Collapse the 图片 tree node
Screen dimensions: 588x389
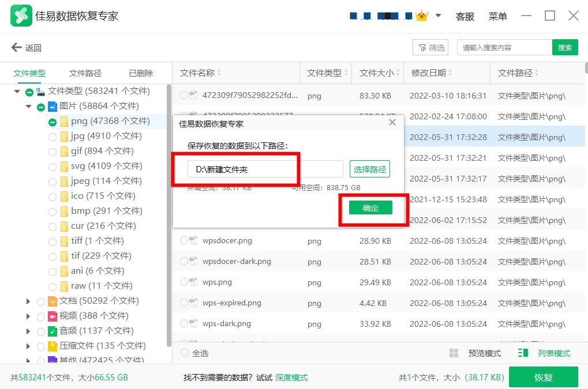pyautogui.click(x=28, y=107)
